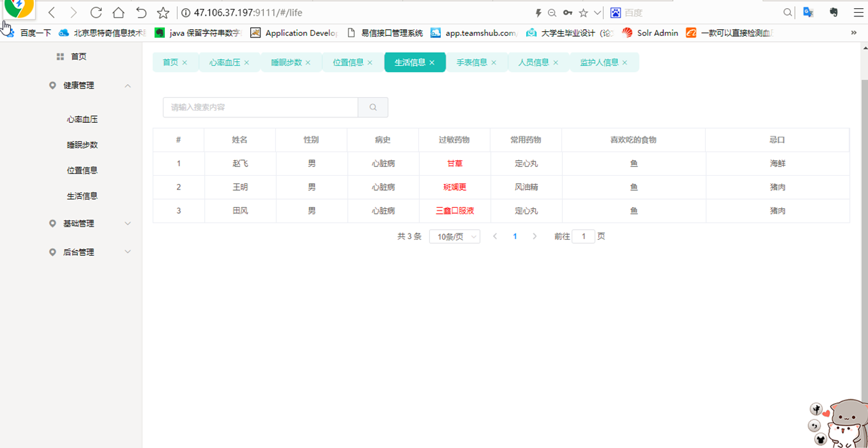
Task: Open the 10条/页 page size dropdown
Action: tap(455, 236)
